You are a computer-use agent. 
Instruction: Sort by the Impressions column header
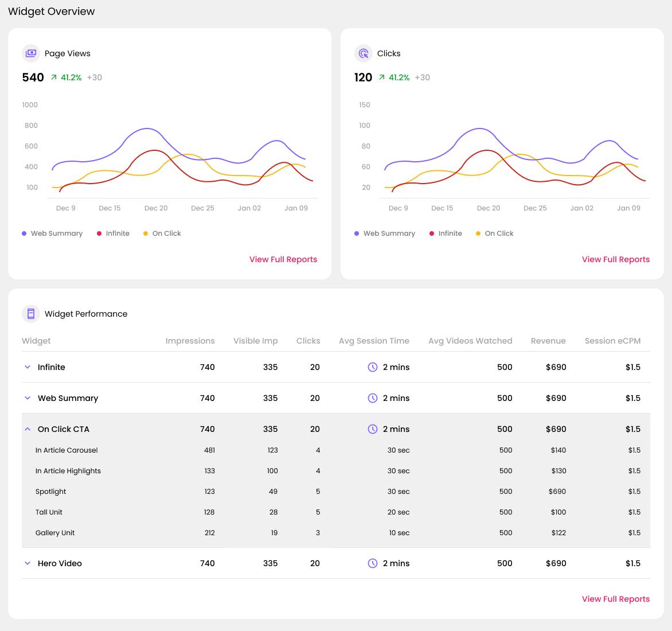point(190,341)
